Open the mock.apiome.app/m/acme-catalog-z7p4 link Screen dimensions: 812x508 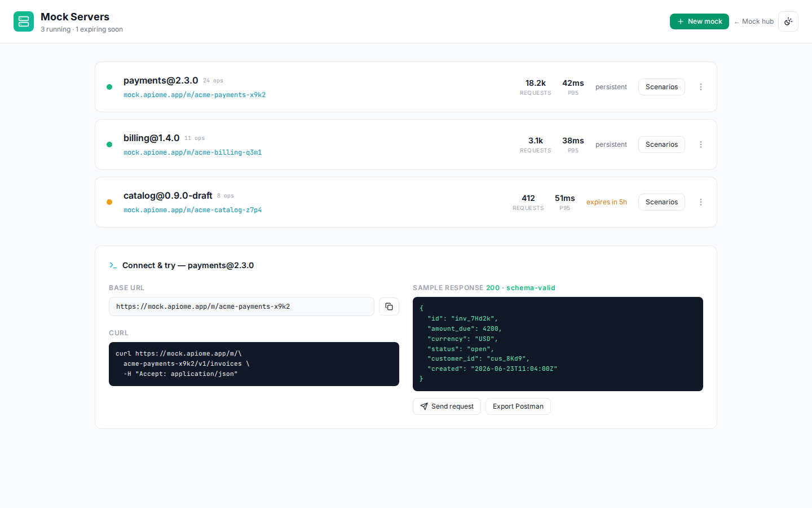click(x=192, y=210)
